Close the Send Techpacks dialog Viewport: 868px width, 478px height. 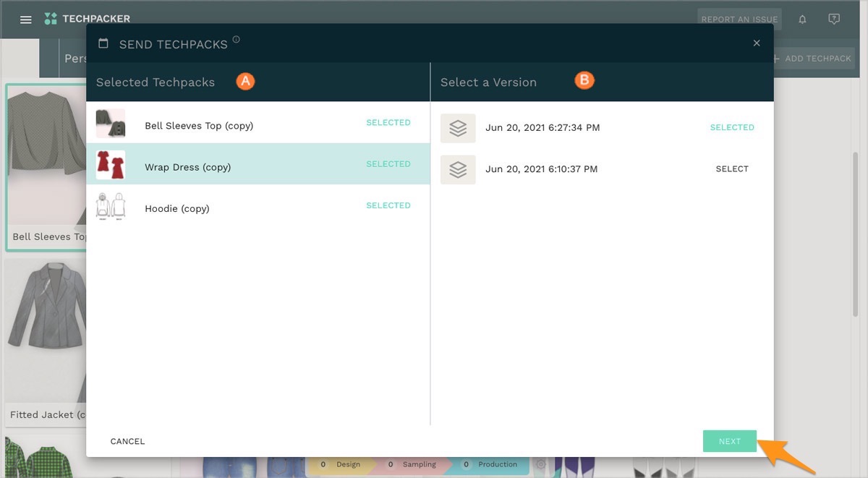tap(757, 43)
